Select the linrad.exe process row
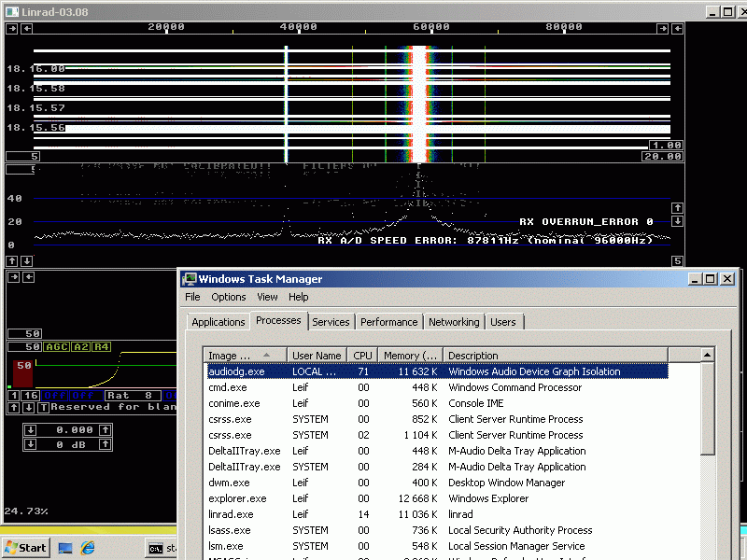The image size is (747, 560). click(437, 514)
